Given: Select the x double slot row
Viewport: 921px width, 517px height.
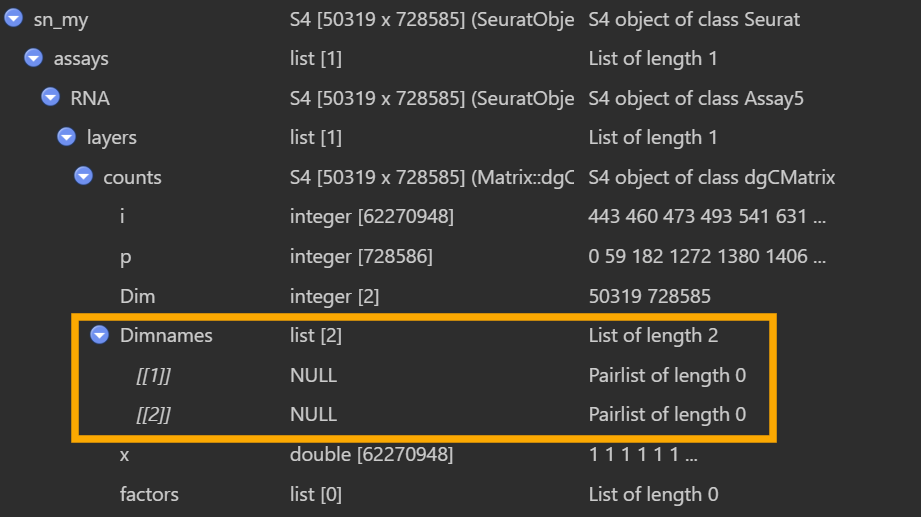Looking at the screenshot, I should coord(124,454).
